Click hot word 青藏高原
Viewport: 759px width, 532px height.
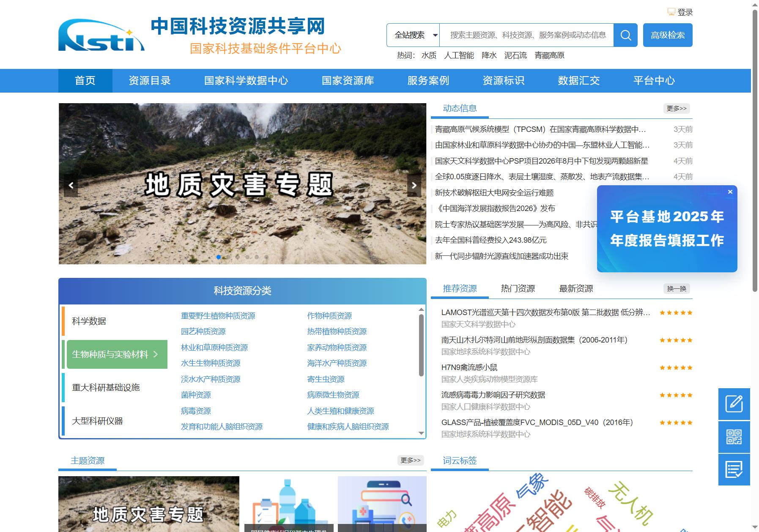click(x=549, y=55)
